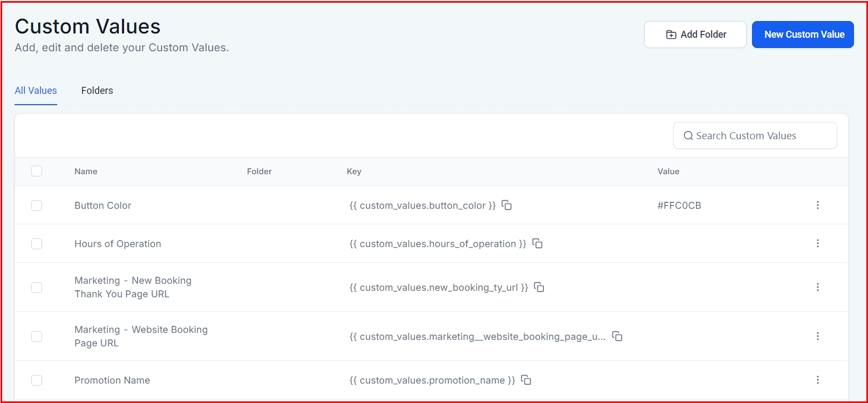Select the All Values tab
Image resolution: width=868 pixels, height=403 pixels.
[36, 91]
